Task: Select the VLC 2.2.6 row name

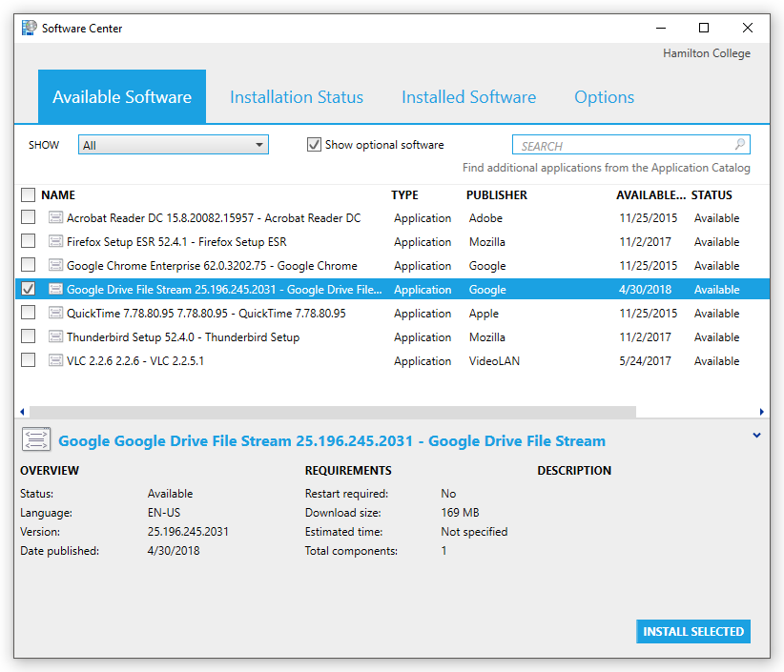Action: click(x=135, y=360)
